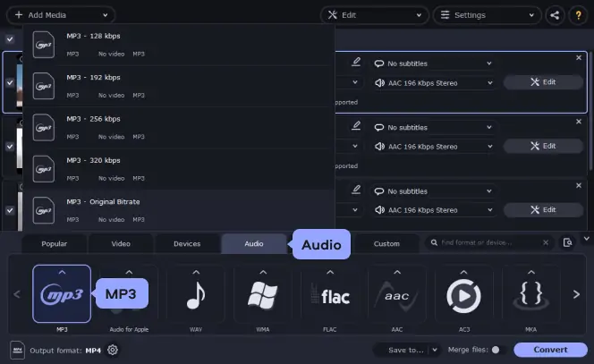Choose the MP3 - 256 kbps preset
The image size is (594, 364).
click(x=179, y=128)
